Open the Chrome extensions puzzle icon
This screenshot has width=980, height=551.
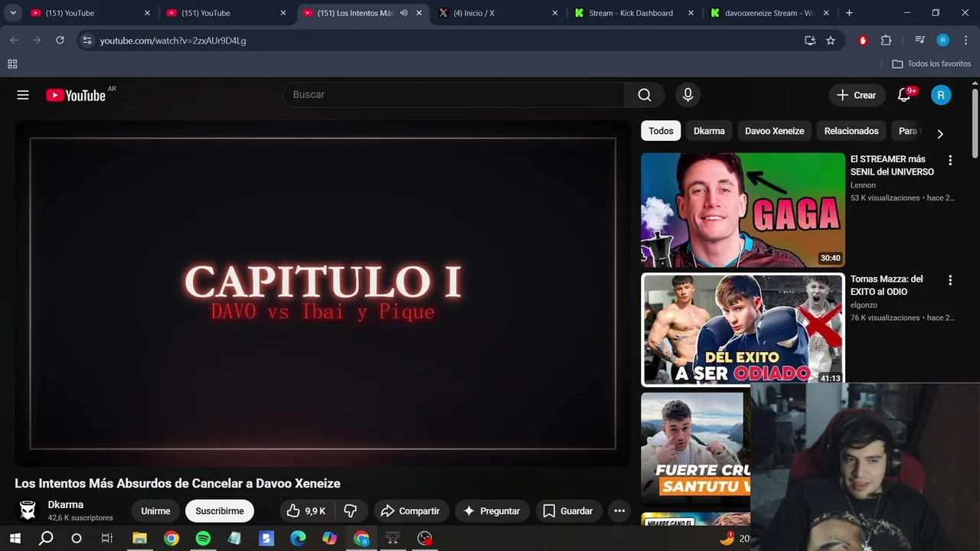(x=887, y=41)
